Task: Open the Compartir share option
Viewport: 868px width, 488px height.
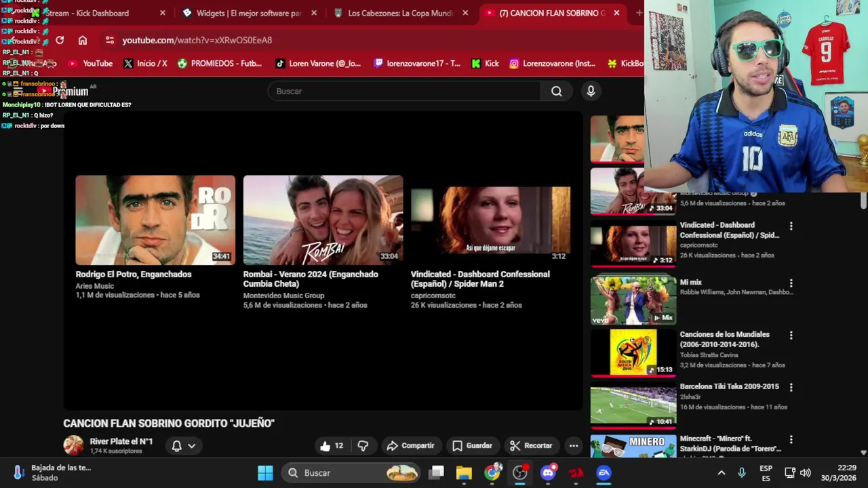Action: 410,445
